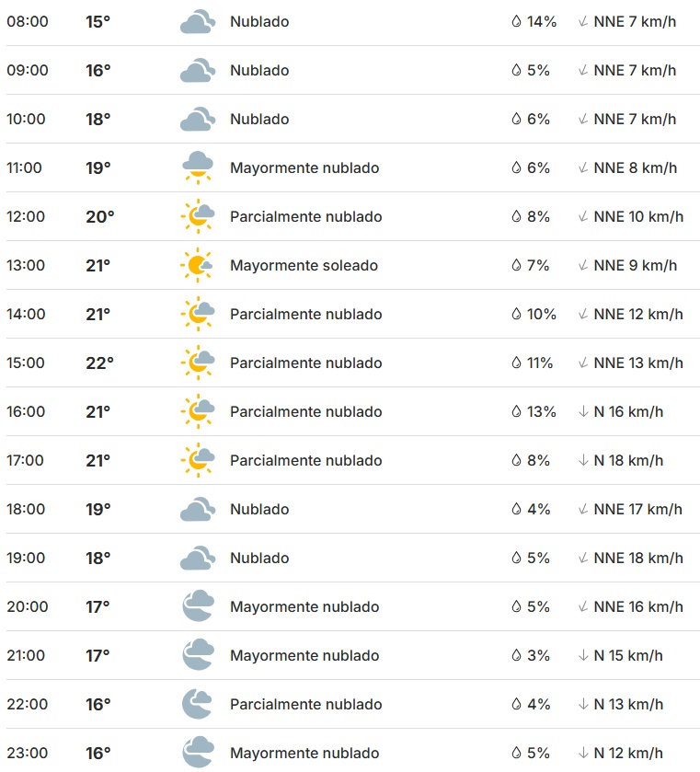Click the cloudy icon at 18:00
700x772 pixels.
(x=197, y=509)
